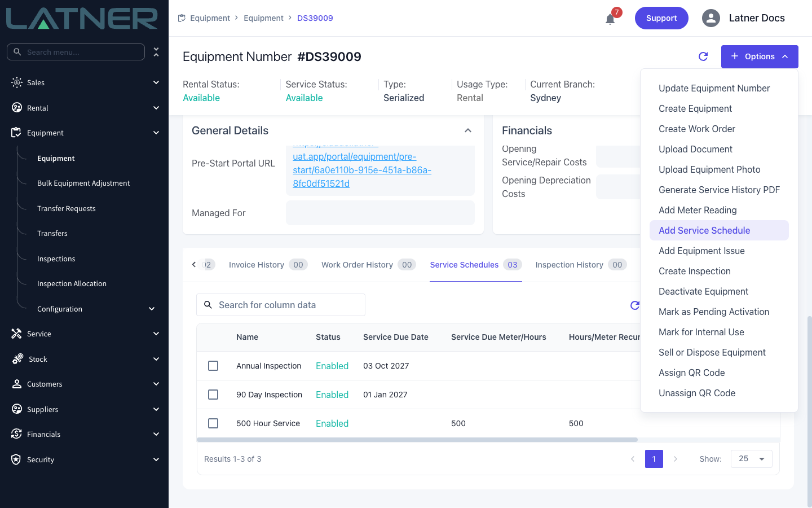Click the page vertical scrollbar
Image resolution: width=812 pixels, height=508 pixels.
click(x=810, y=412)
